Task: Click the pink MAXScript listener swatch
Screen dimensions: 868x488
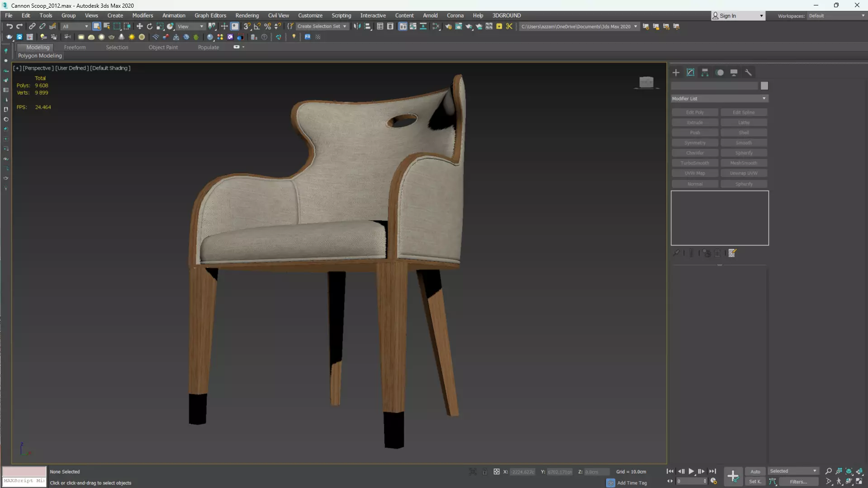Action: coord(24,471)
